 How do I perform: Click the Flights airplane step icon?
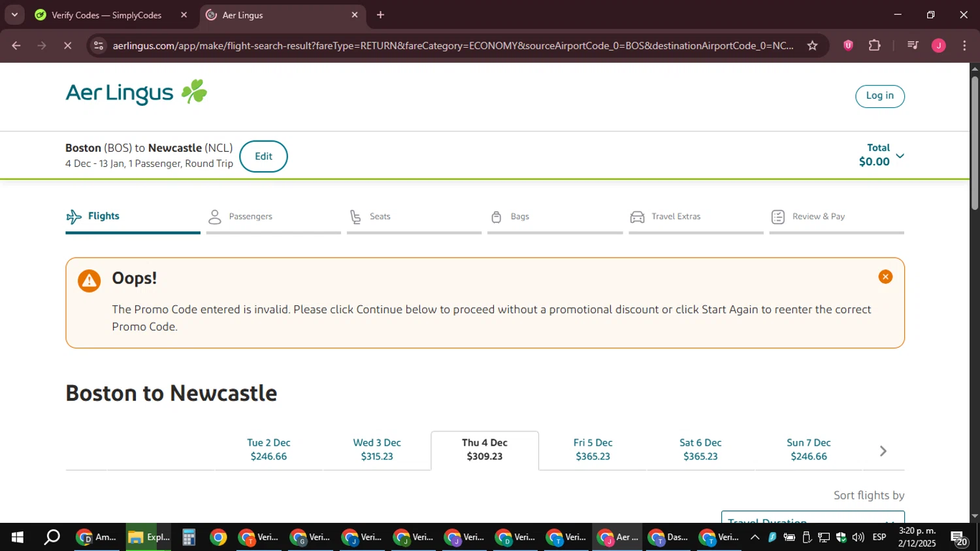pos(74,216)
